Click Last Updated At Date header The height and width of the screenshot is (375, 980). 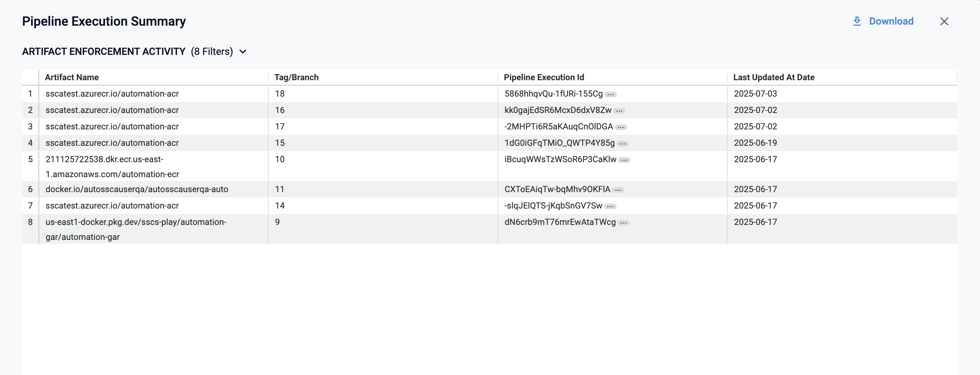click(x=773, y=77)
